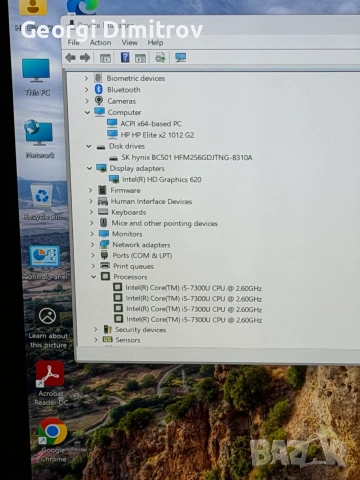Select the Disk drives label

[x=127, y=146]
